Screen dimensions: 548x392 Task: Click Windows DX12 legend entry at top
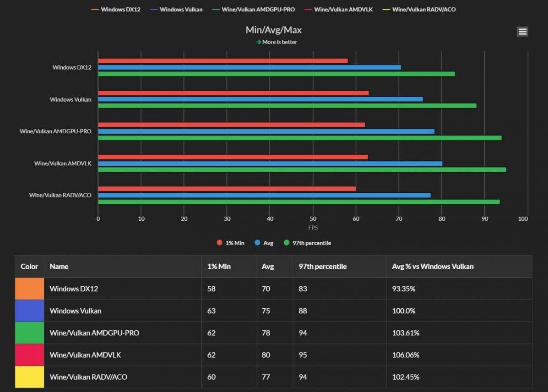[116, 10]
